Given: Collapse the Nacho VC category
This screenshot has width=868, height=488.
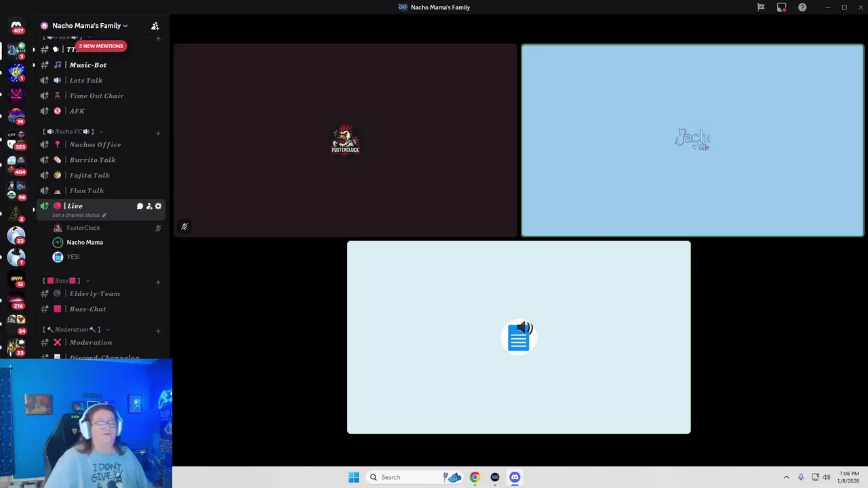Looking at the screenshot, I should (x=73, y=131).
